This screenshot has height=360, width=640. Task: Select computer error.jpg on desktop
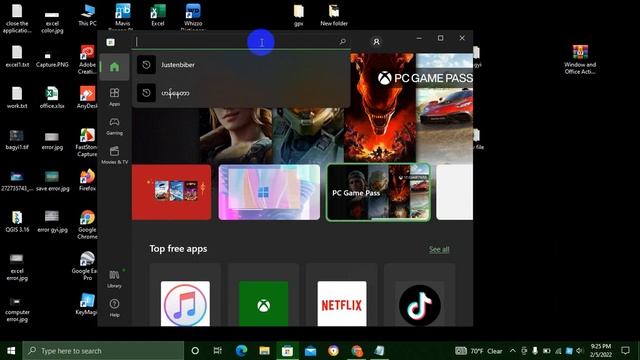click(17, 310)
